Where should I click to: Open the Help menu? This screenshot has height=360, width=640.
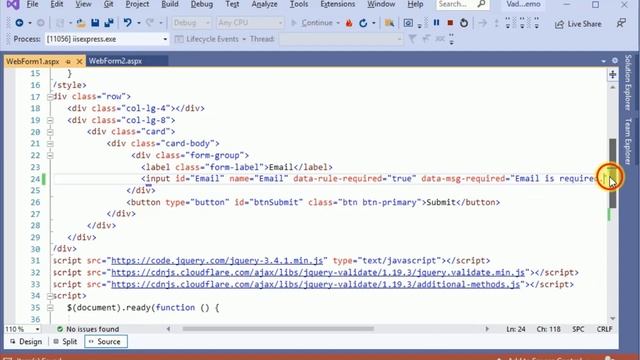click(415, 4)
